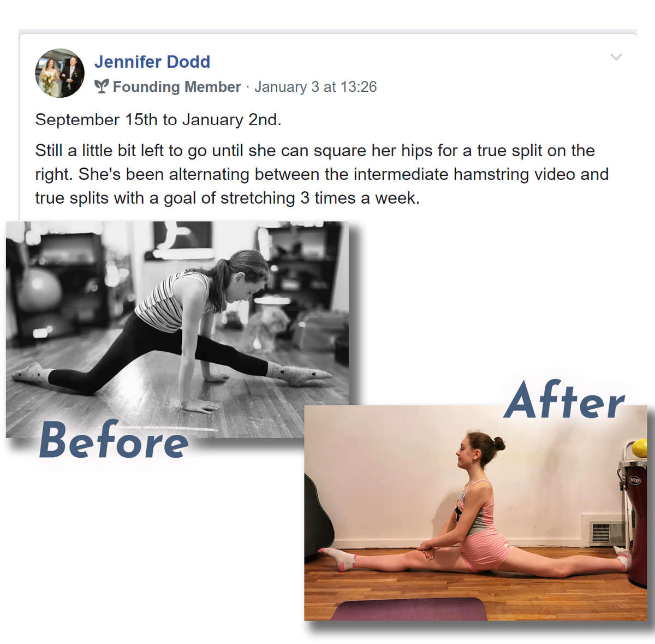Click the line September 15th to January 2nd
Image resolution: width=655 pixels, height=644 pixels.
coord(158,120)
